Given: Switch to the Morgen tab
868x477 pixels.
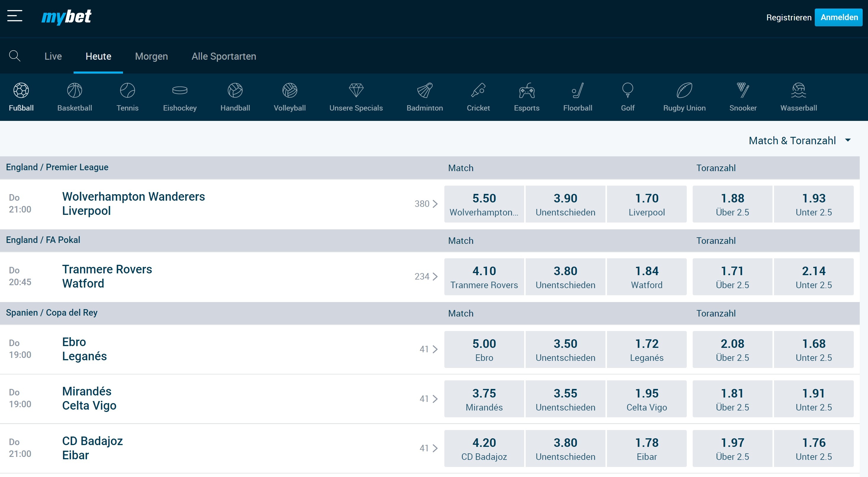Looking at the screenshot, I should point(151,56).
